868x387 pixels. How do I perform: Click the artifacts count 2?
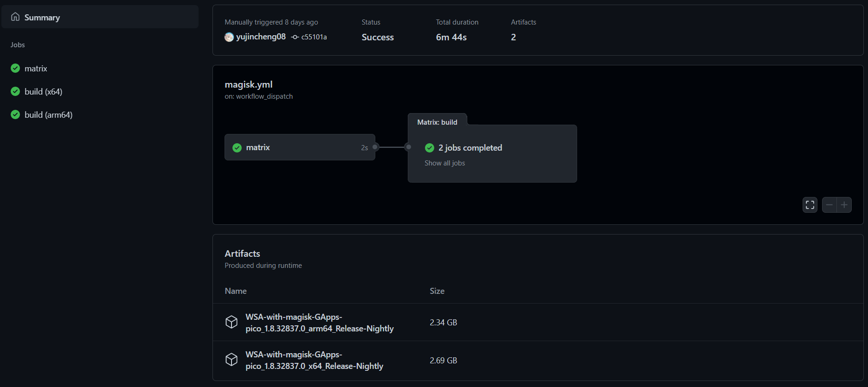coord(514,37)
